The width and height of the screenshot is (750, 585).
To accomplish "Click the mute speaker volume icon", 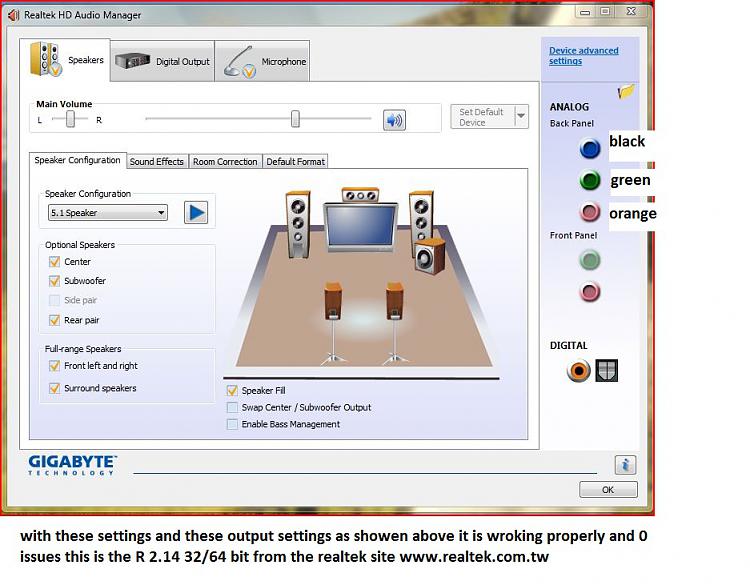I will point(394,120).
